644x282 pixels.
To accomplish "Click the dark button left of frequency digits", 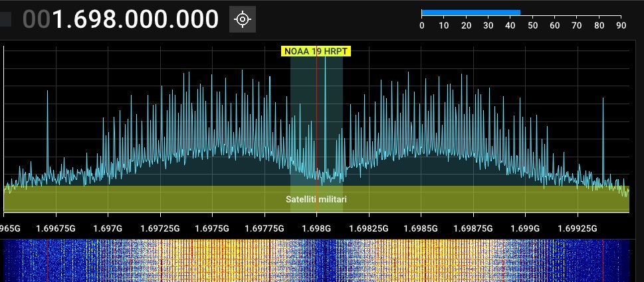I will pos(5,20).
